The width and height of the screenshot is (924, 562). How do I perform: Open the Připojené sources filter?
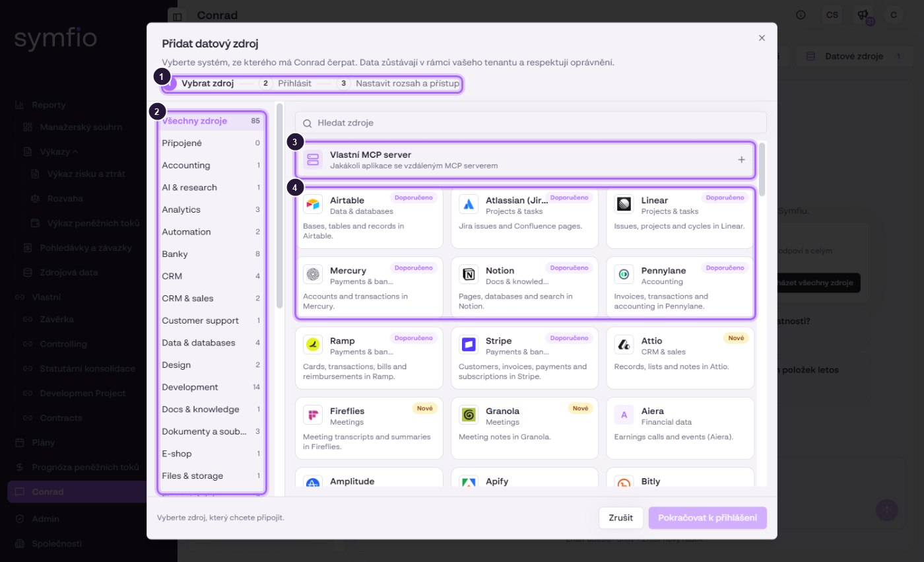[211, 143]
